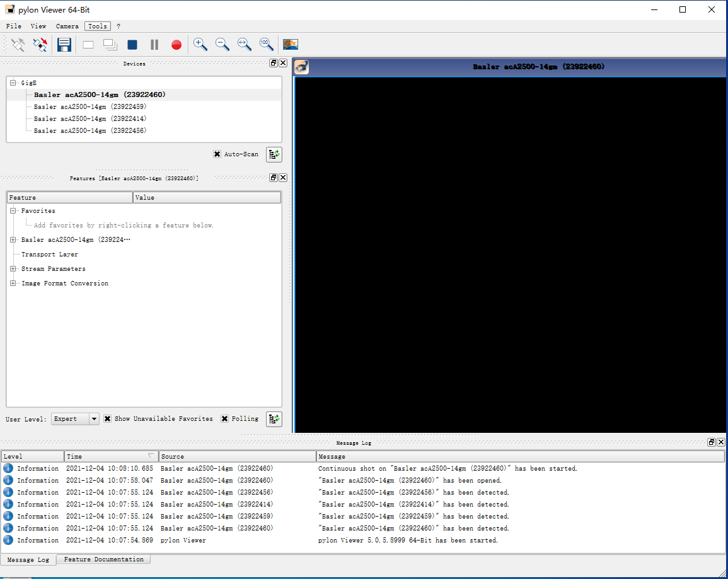Click info icon of the Continuous shot message

click(x=8, y=468)
